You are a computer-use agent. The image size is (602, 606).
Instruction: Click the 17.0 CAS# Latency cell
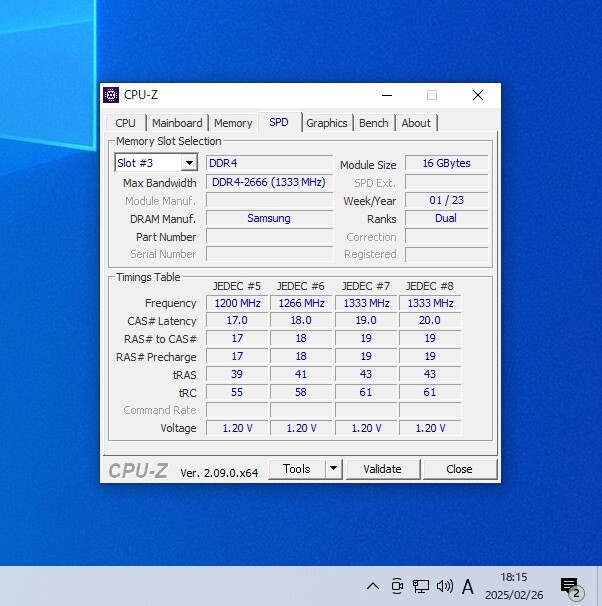[237, 320]
